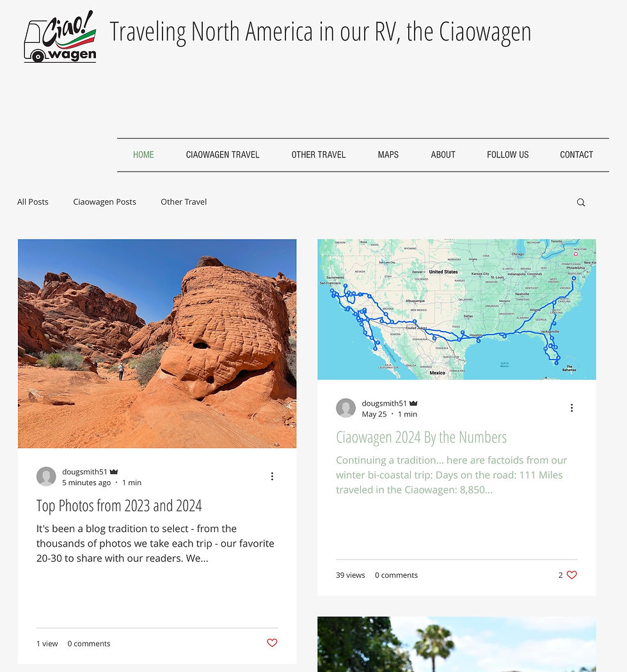Open more actions on Top Photos post
The height and width of the screenshot is (672, 627).
pos(272,476)
